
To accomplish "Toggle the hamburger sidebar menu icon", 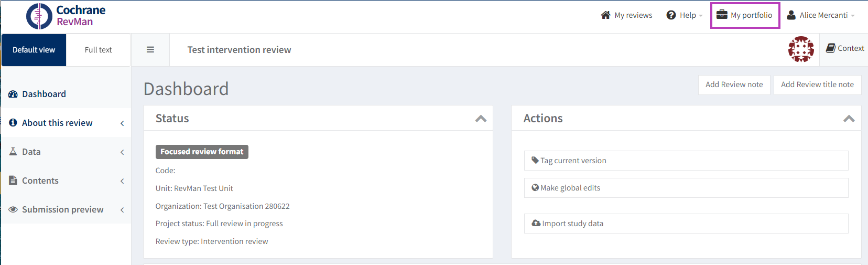I will point(150,50).
